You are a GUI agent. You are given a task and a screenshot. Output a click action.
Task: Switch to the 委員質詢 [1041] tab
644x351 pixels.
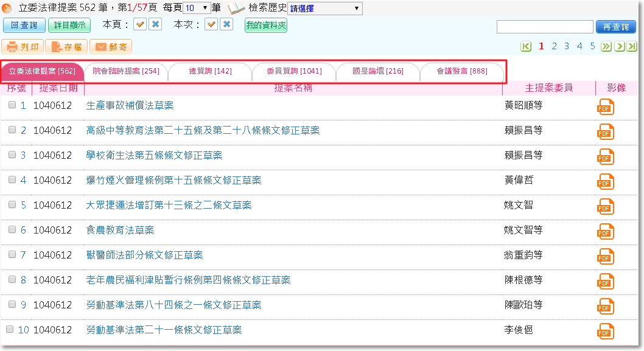(294, 71)
